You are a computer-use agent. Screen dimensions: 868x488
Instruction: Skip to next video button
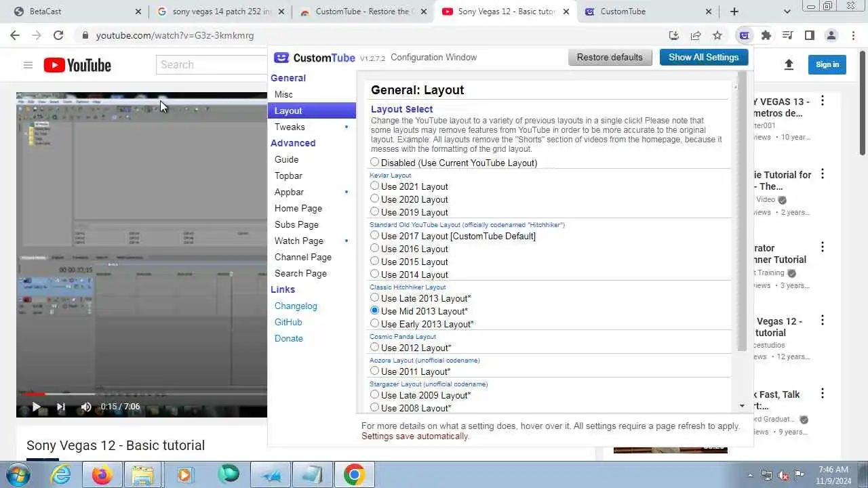(x=61, y=407)
